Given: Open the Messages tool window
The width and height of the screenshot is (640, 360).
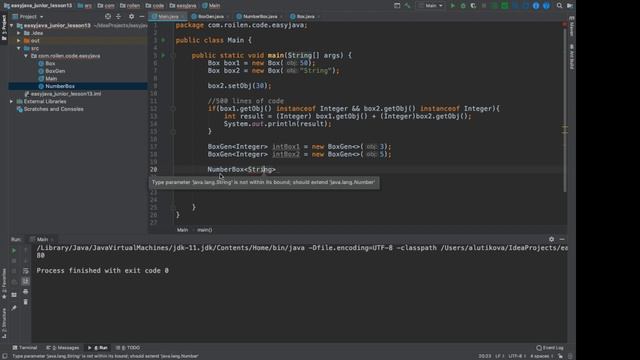Looking at the screenshot, I should coord(62,348).
